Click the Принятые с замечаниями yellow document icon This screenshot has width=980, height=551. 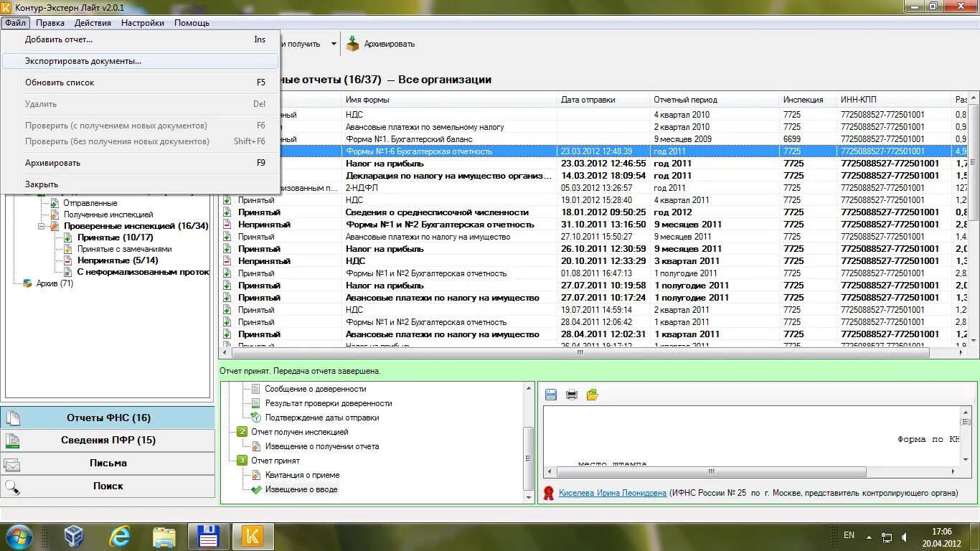pyautogui.click(x=68, y=249)
